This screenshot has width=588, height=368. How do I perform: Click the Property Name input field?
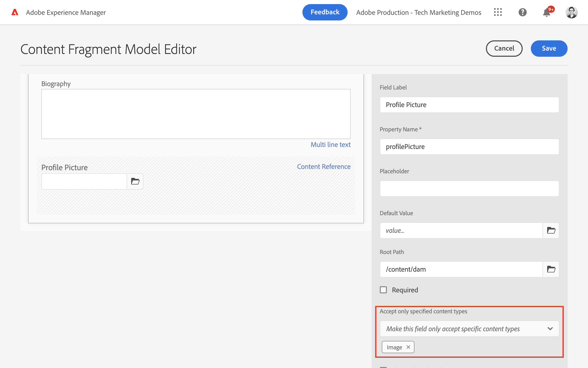(x=469, y=147)
